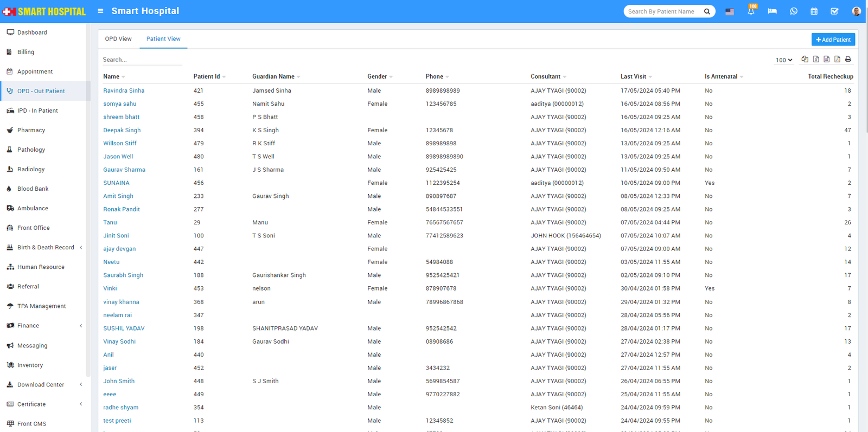868x432 pixels.
Task: Sort table by Last Visit column
Action: pos(634,76)
